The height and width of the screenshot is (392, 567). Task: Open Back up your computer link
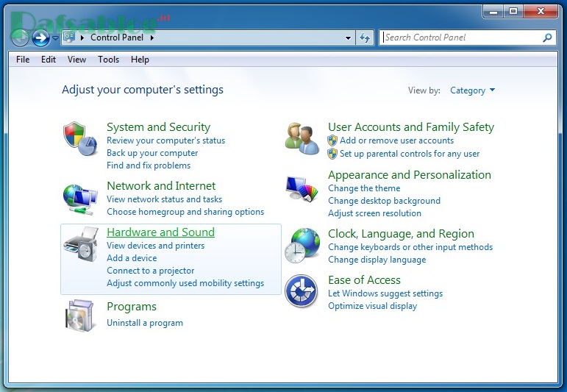point(152,153)
